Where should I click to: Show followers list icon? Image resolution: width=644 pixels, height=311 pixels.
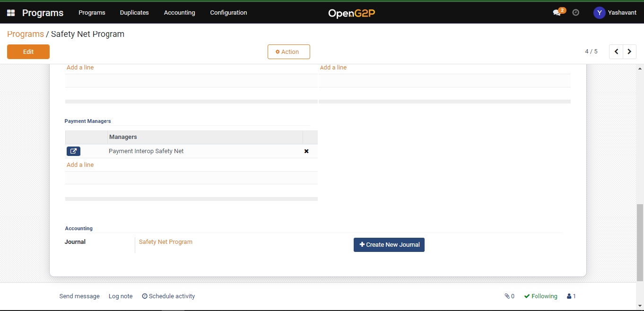571,296
